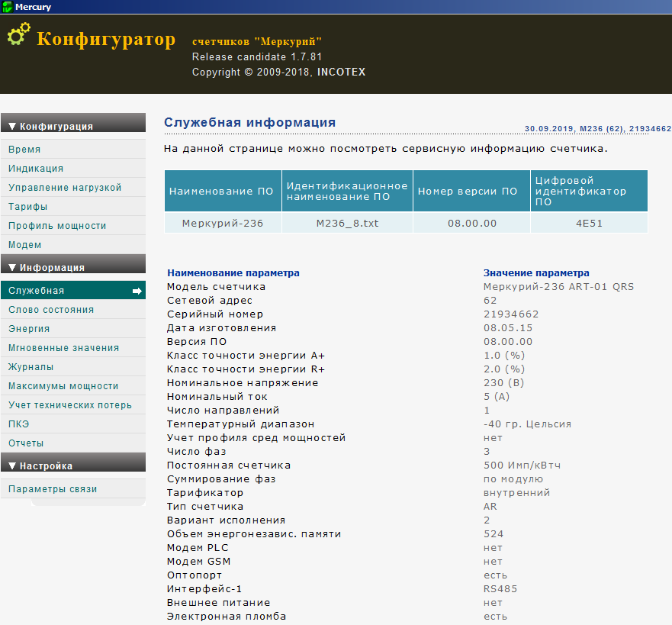Go to Учет технических потерь

click(x=73, y=404)
